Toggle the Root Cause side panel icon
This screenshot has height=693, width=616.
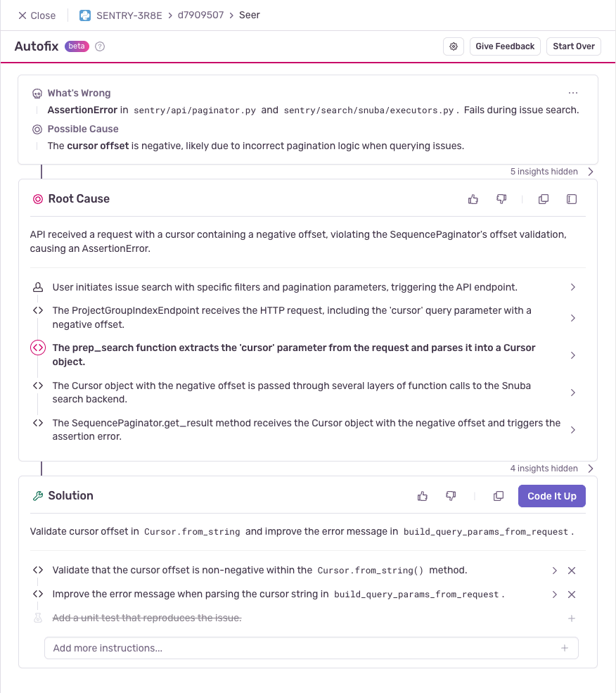pyautogui.click(x=572, y=199)
